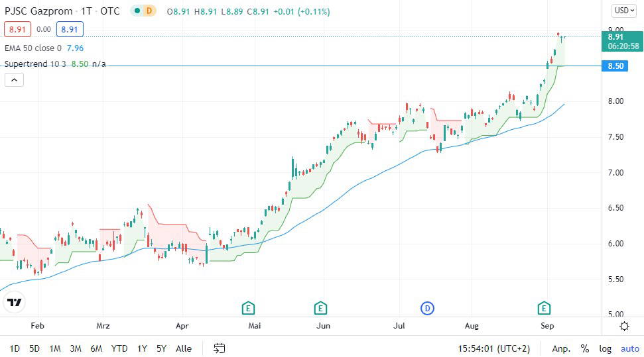Select the 1Y time range
Screen dimensions: 644x357
142,348
